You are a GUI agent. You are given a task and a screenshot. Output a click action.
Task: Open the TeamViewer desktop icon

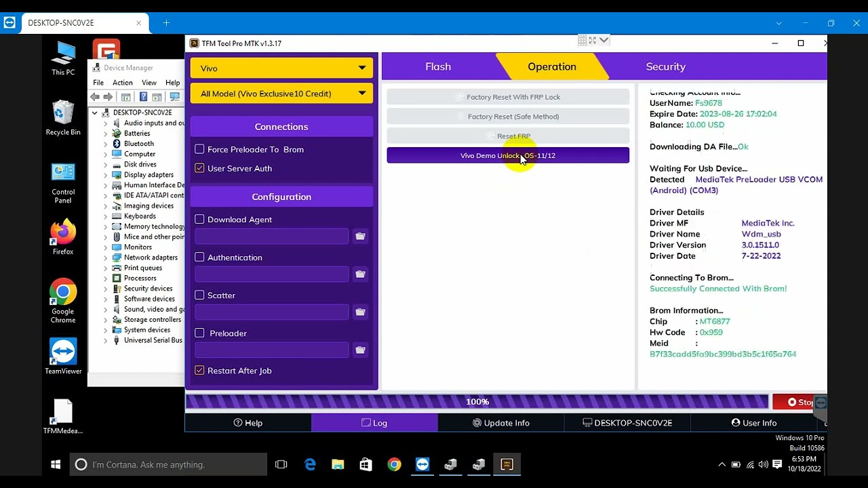coord(63,357)
